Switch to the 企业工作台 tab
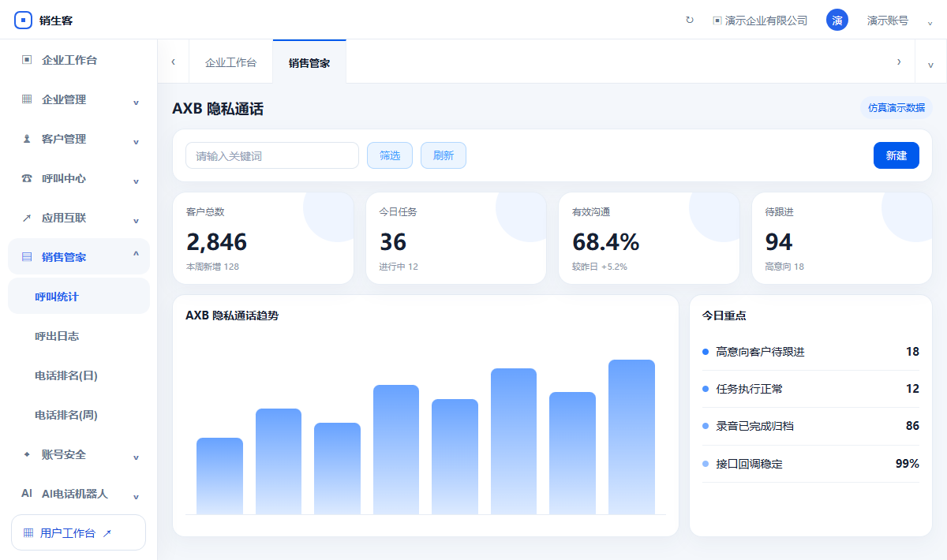The height and width of the screenshot is (560, 947). [x=230, y=62]
